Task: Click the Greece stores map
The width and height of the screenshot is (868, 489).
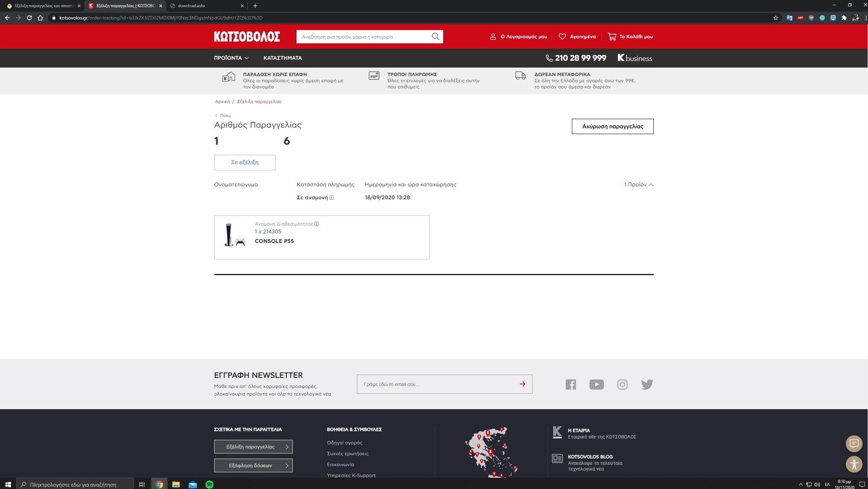Action: (491, 452)
